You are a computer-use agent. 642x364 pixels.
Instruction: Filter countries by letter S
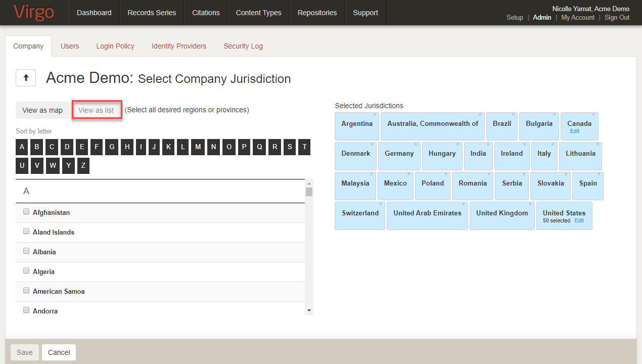pos(290,147)
